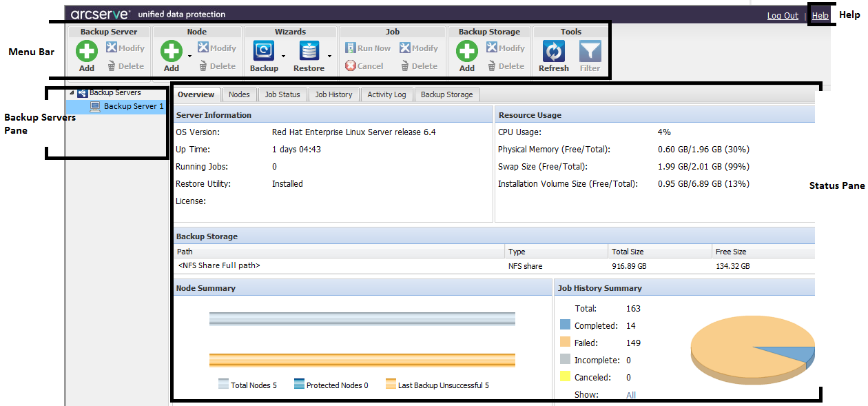Select Backup Server 1 in tree
Screen dimensions: 868x406
pyautogui.click(x=133, y=106)
